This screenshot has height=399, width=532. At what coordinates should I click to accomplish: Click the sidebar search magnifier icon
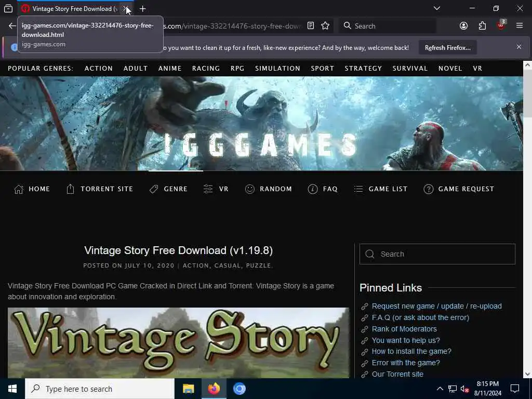(x=369, y=254)
